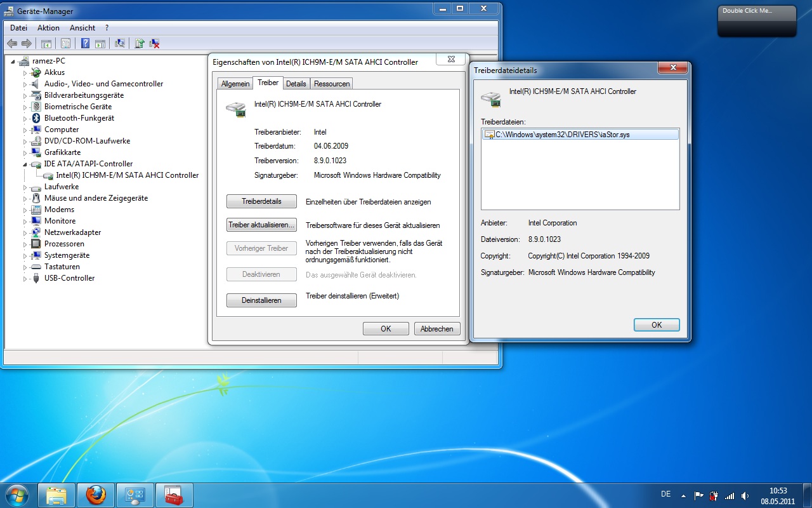This screenshot has height=508, width=812.
Task: Select the iaStor.sys driver file entry
Action: click(580, 135)
